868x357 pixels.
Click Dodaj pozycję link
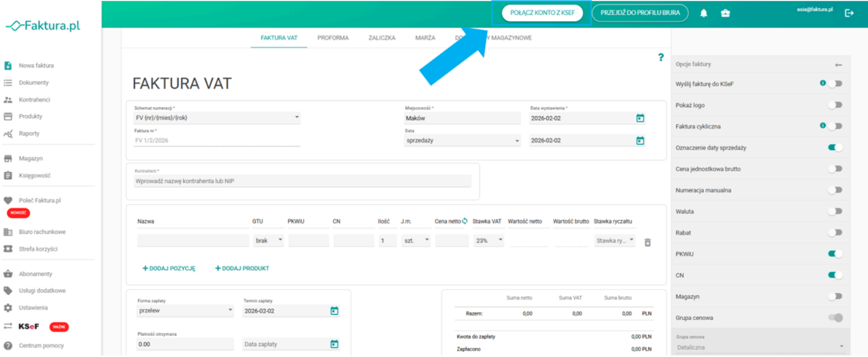[x=169, y=268]
